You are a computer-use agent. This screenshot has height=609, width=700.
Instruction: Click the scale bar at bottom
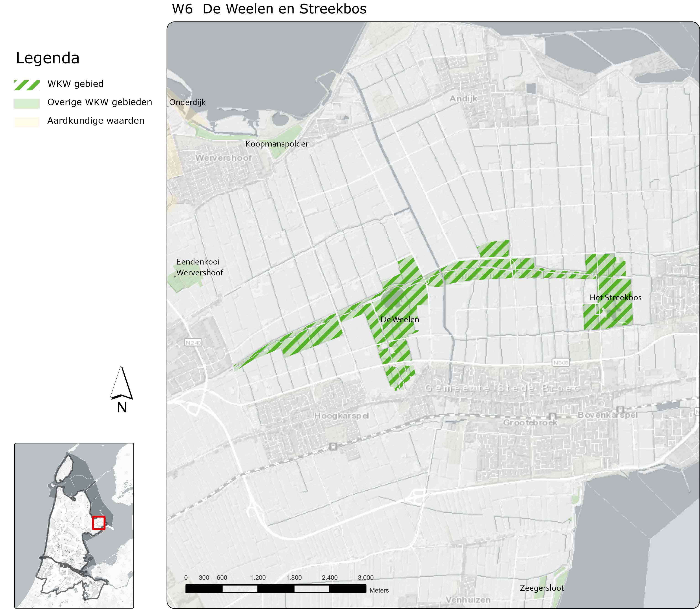pos(275,589)
